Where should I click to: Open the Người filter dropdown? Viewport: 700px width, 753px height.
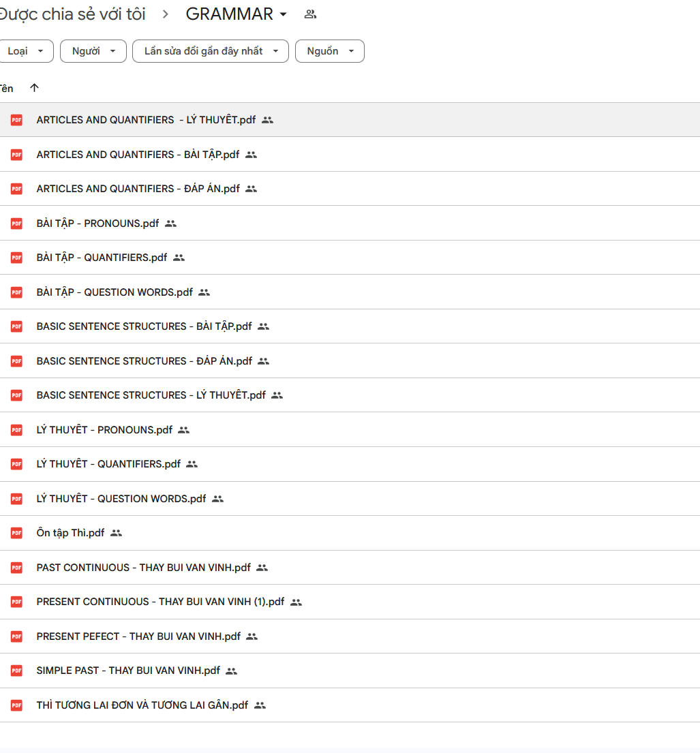tap(93, 51)
